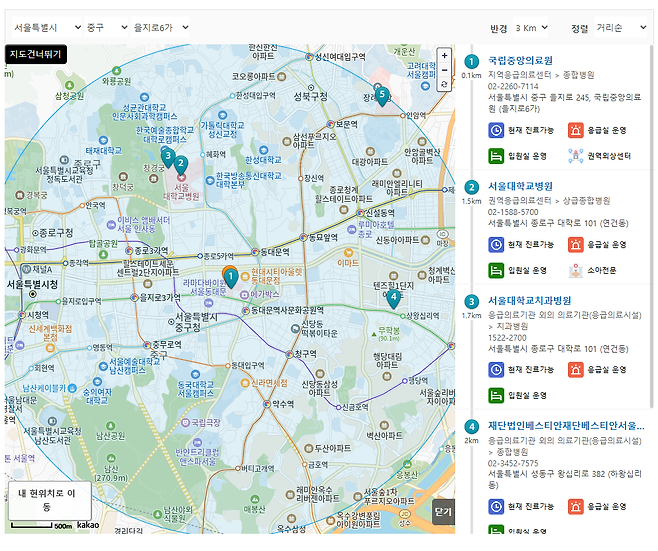Click map marker number 5

(381, 95)
